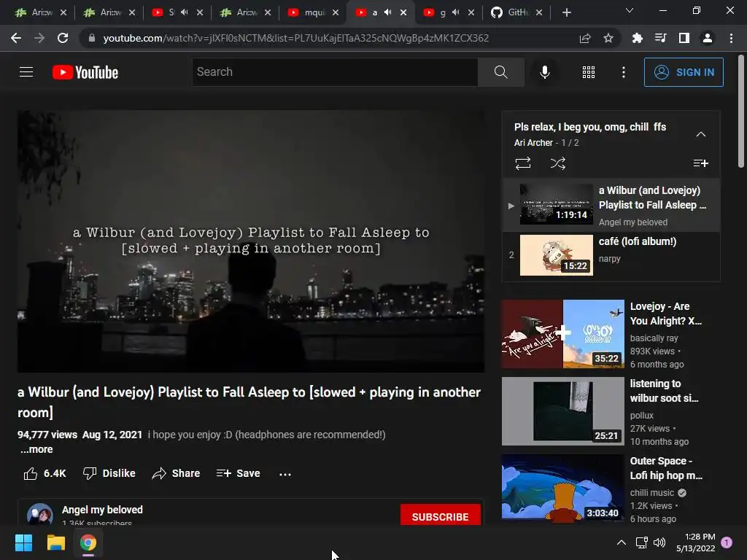
Task: Open Chrome extensions puzzle icon
Action: coord(637,38)
